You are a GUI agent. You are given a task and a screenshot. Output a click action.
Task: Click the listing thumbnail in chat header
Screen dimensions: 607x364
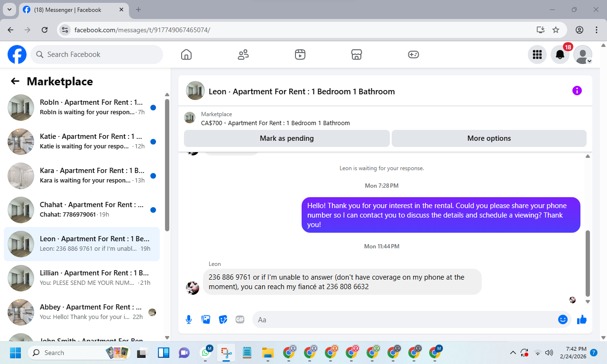195,91
